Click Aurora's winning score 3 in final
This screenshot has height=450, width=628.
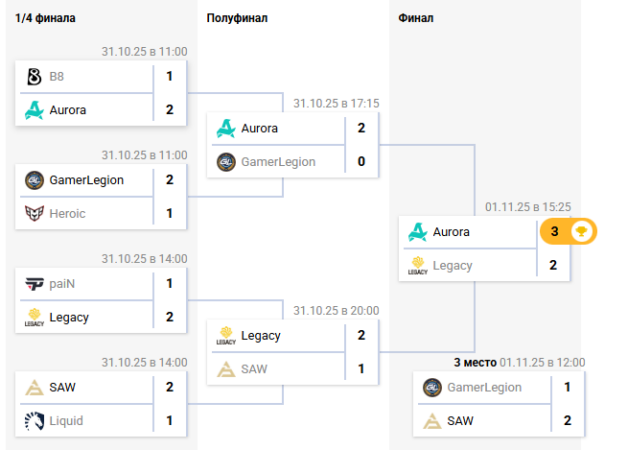pos(553,232)
